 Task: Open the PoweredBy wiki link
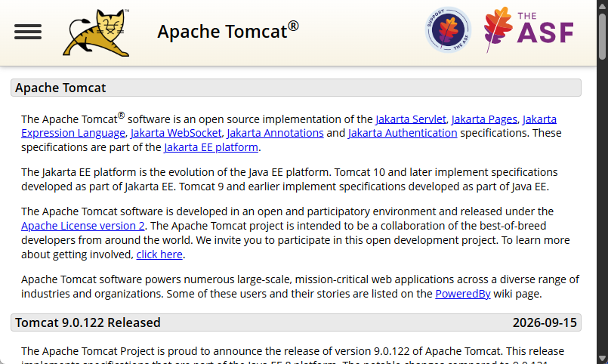(463, 294)
